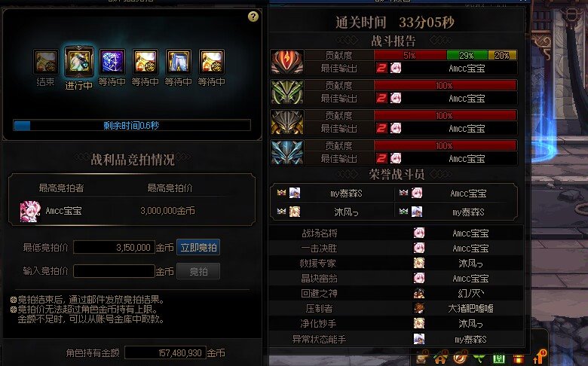Click the 立即竞拍 instant bid button

[198, 247]
